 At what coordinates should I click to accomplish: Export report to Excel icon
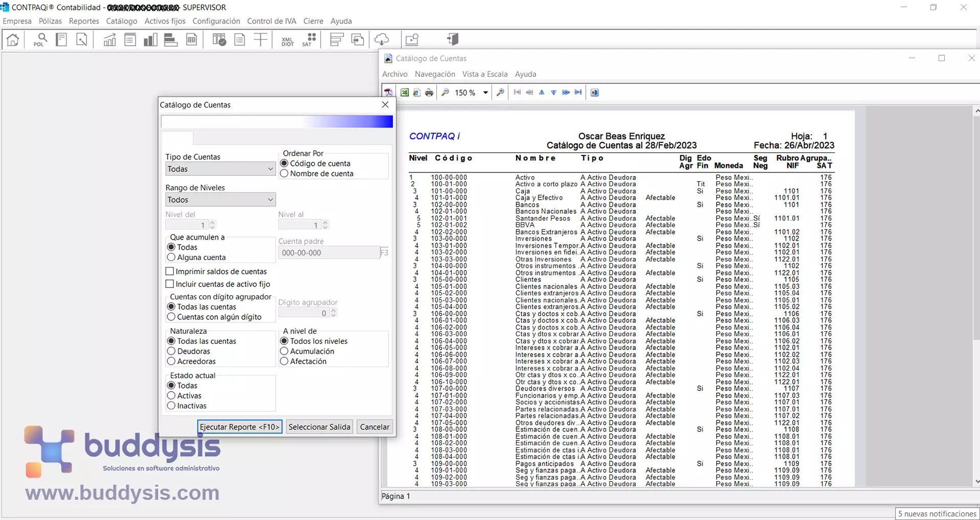[405, 93]
